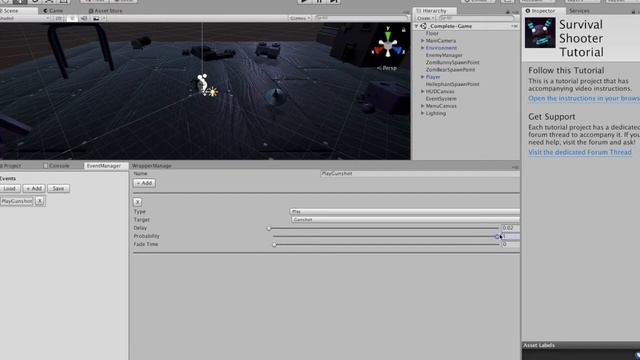Click the Delay slider handle
Image resolution: width=640 pixels, height=360 pixels.
tap(269, 228)
